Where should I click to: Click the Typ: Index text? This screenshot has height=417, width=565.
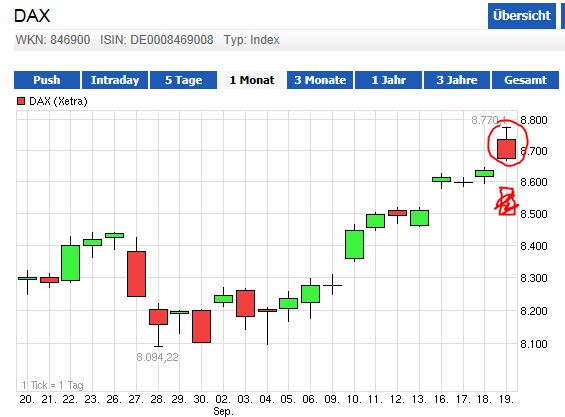click(x=252, y=40)
